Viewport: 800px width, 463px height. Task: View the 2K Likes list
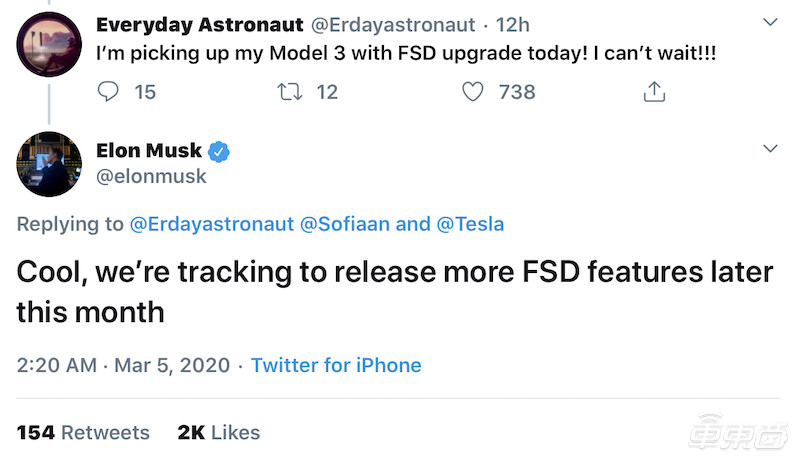218,432
